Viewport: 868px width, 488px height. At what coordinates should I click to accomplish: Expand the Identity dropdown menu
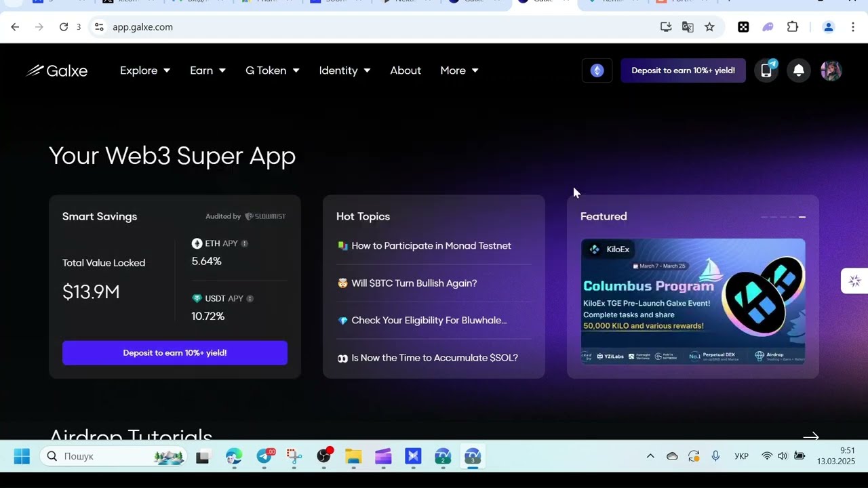click(x=345, y=70)
